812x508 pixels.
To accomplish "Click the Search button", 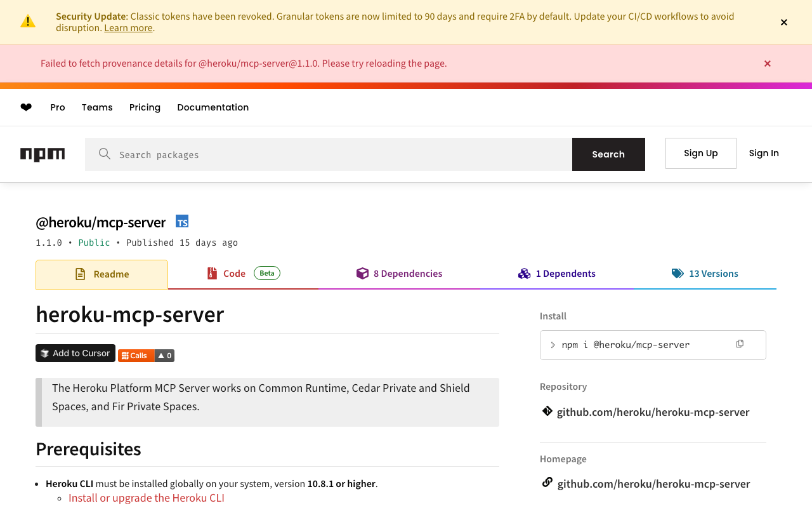I will point(608,154).
